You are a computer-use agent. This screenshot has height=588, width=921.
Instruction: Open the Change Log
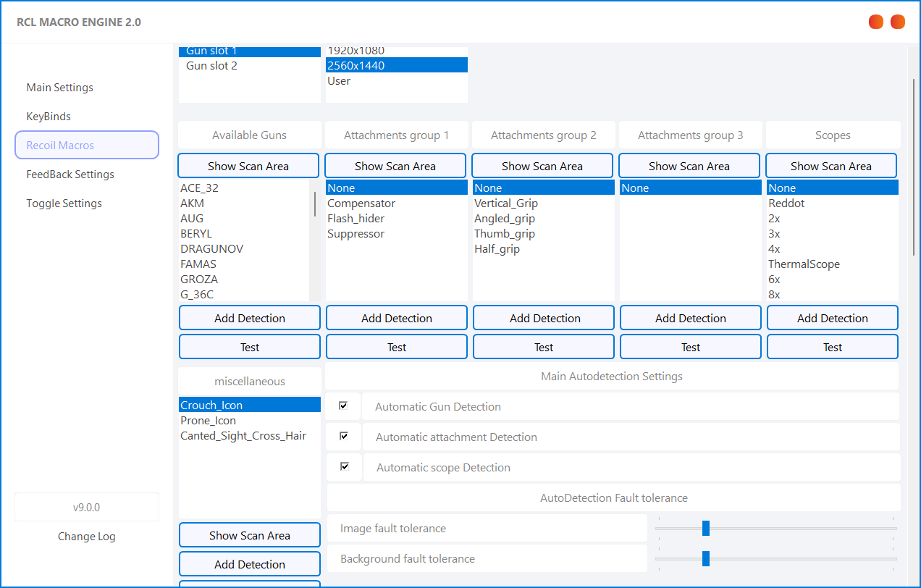pyautogui.click(x=86, y=537)
